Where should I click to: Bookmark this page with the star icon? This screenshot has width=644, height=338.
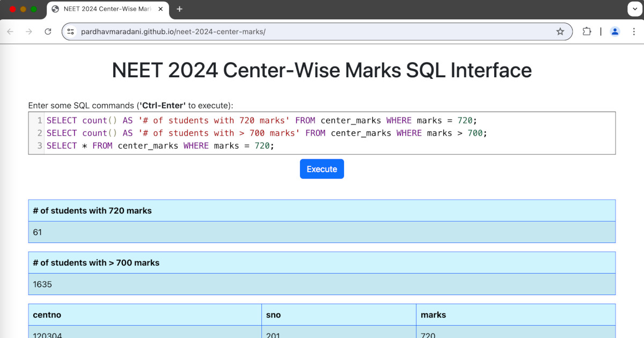pos(560,32)
